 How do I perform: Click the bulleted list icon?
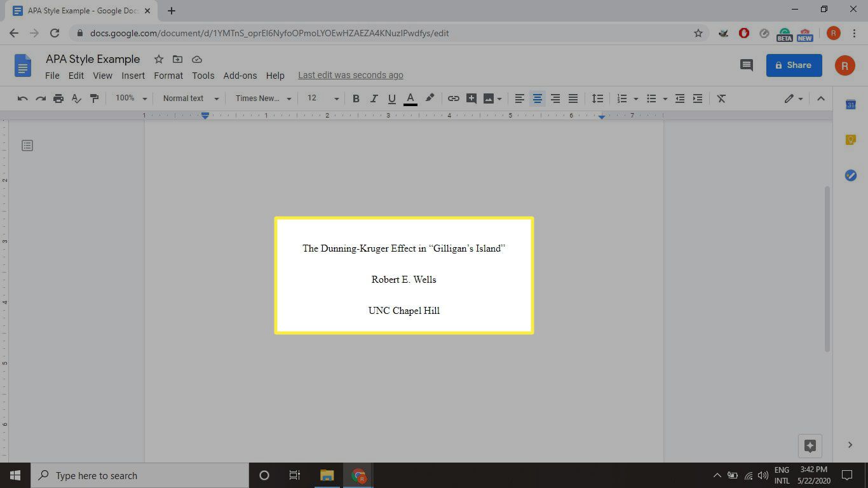click(651, 98)
